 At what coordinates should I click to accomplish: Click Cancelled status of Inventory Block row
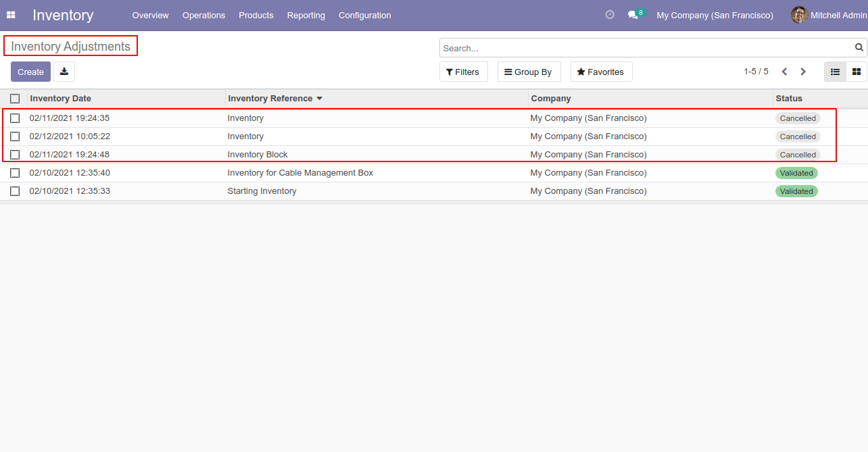tap(798, 155)
